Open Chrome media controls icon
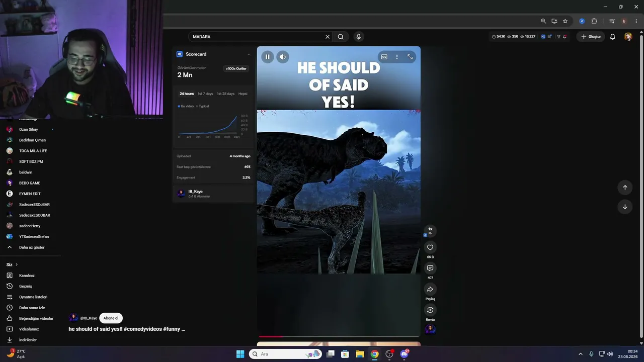Screen dimensions: 644x362 click(612, 21)
